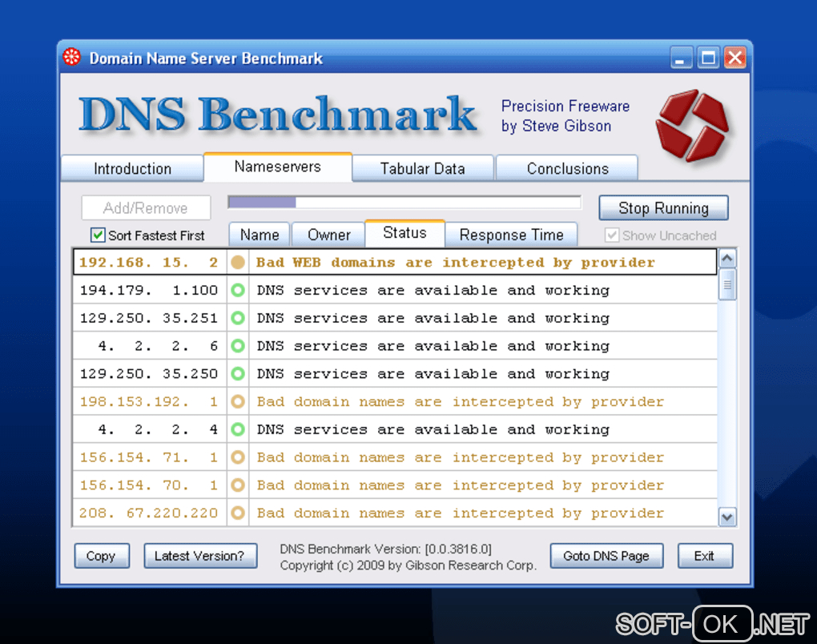This screenshot has height=644, width=817.
Task: Click the status circle for 192.168.15.2
Action: (238, 262)
